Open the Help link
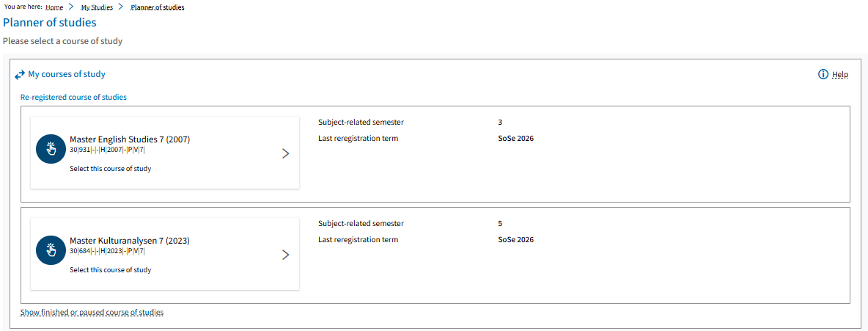Viewport: 868px width, 331px height. [x=839, y=74]
